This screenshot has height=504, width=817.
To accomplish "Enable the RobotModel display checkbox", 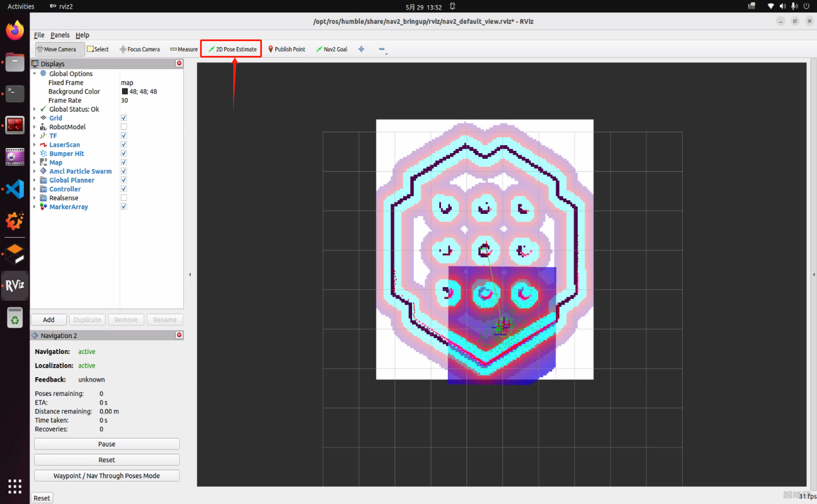I will 124,127.
